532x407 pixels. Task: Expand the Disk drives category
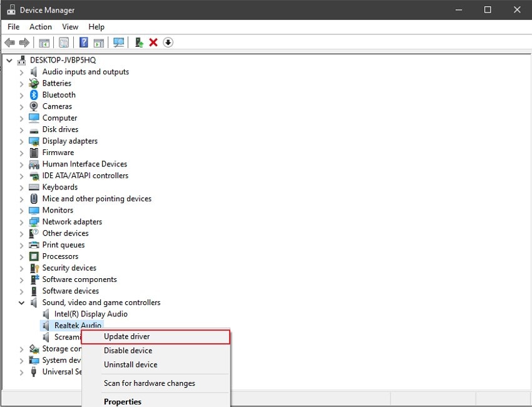21,130
